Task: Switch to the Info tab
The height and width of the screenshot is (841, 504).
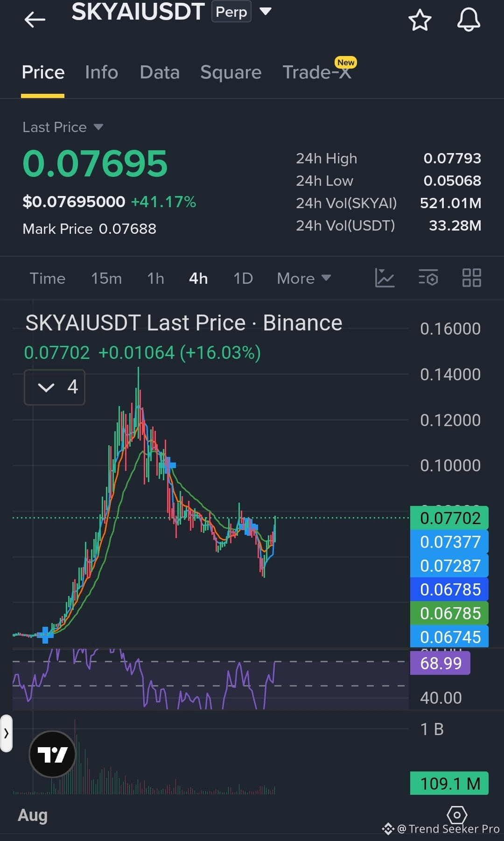Action: (101, 72)
